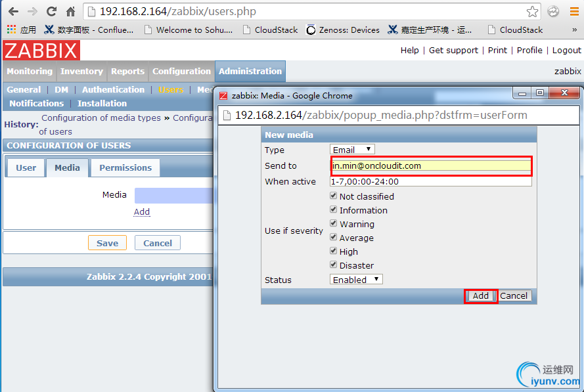Focus the Send to email field

click(432, 165)
